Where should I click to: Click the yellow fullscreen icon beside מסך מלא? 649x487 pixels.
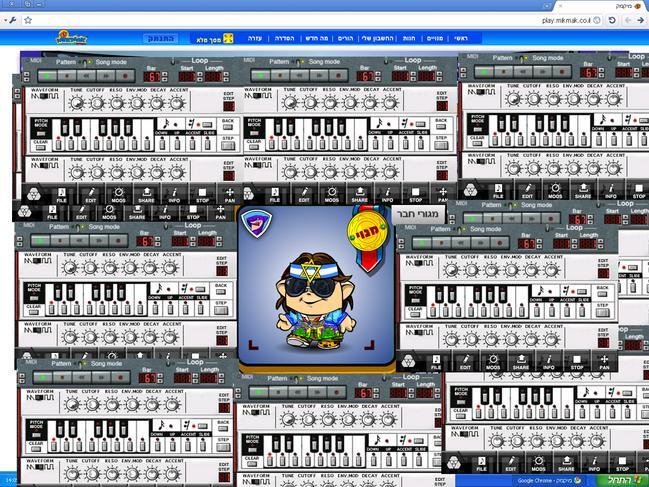click(228, 38)
